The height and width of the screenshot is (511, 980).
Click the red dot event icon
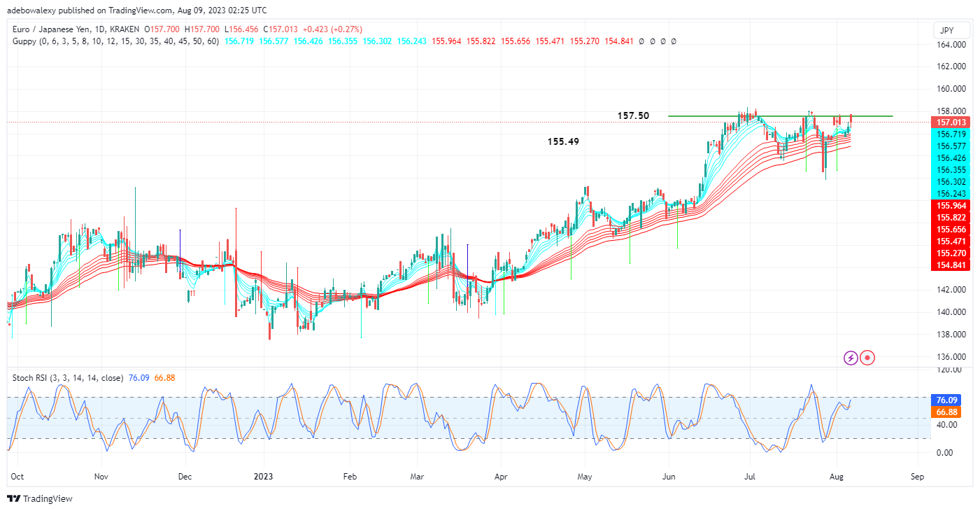coord(867,358)
